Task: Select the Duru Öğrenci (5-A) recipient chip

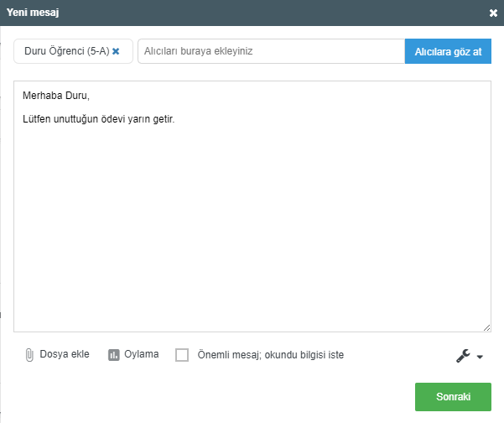Action: click(67, 51)
